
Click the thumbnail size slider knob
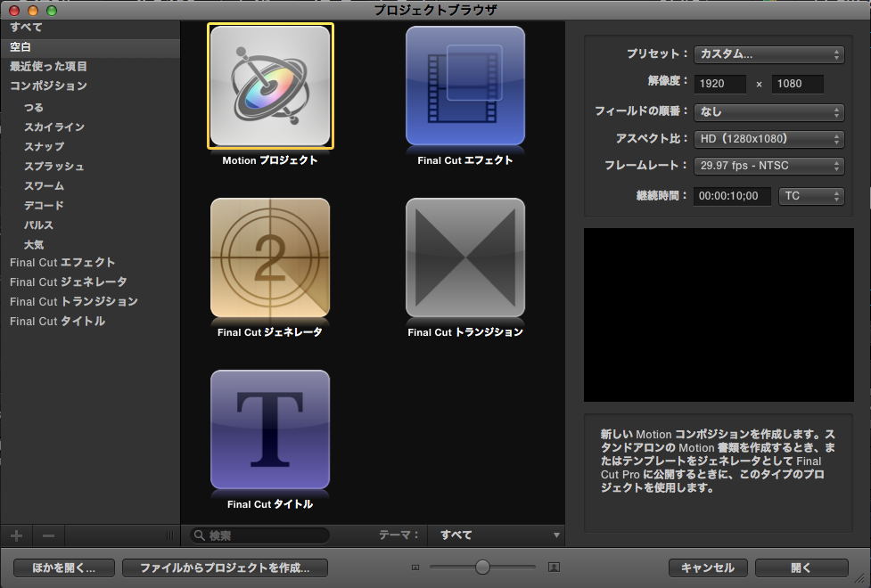tap(482, 567)
